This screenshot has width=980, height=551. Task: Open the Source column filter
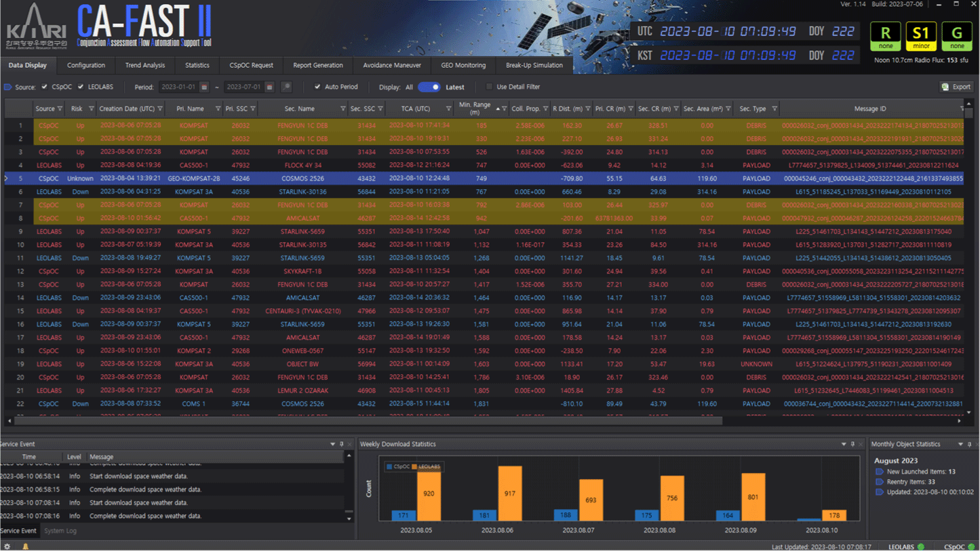[x=60, y=108]
